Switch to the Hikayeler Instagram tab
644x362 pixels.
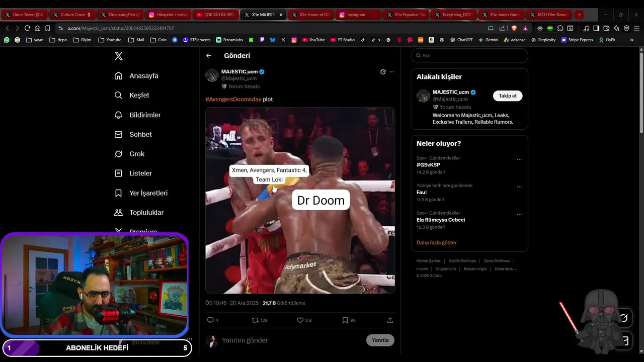[168, 15]
